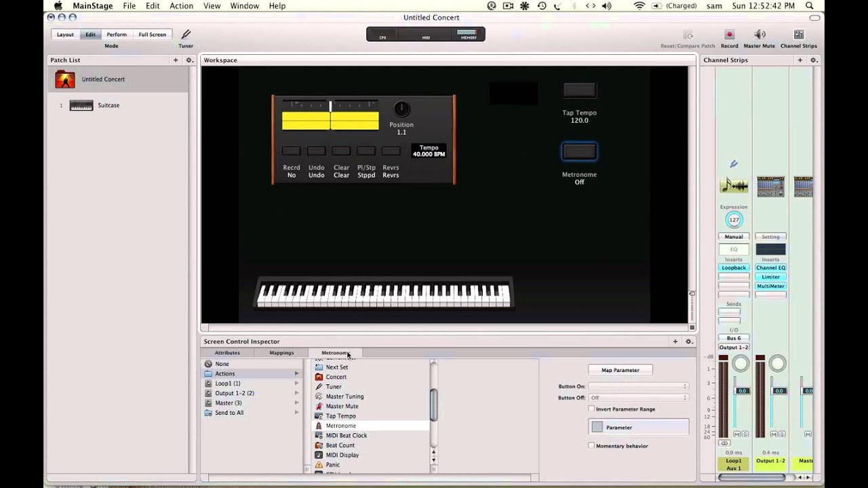868x488 pixels.
Task: Open Screen Control Inspector gear menu
Action: click(689, 342)
